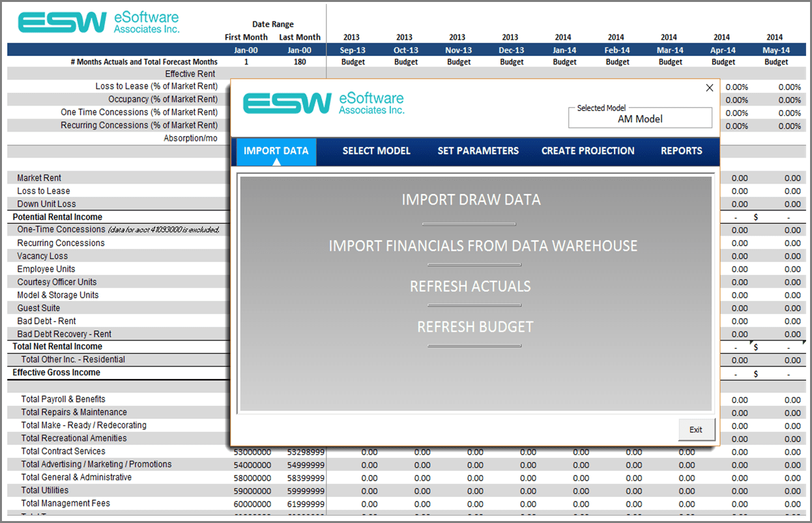Screen dimensions: 812x523
Task: Select the Total Repairs & Maintenance label
Action: coord(74,412)
